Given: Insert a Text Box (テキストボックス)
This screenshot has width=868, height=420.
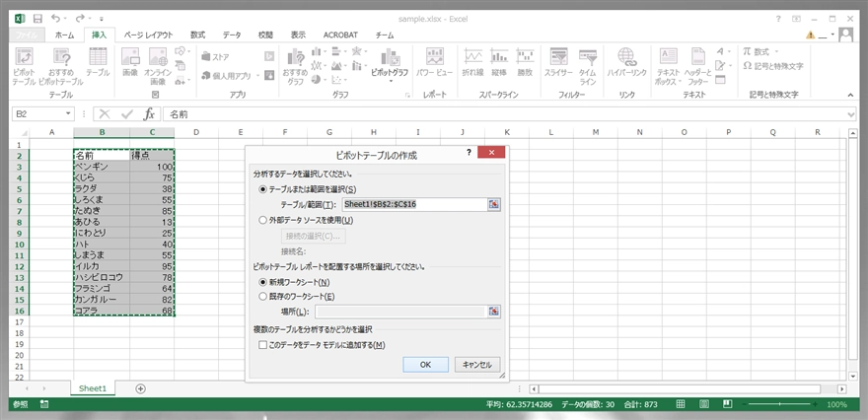Looking at the screenshot, I should click(x=668, y=66).
